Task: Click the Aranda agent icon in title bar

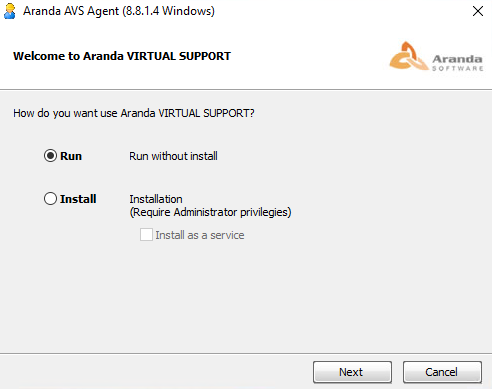Action: click(x=10, y=11)
